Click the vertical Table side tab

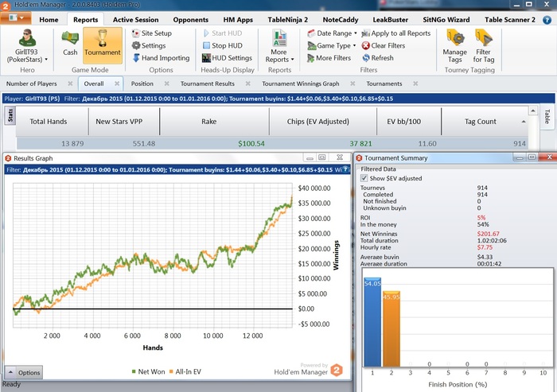[547, 116]
